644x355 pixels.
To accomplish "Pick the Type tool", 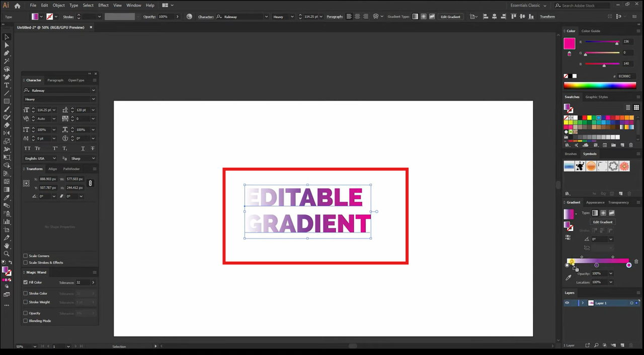I will pyautogui.click(x=7, y=85).
